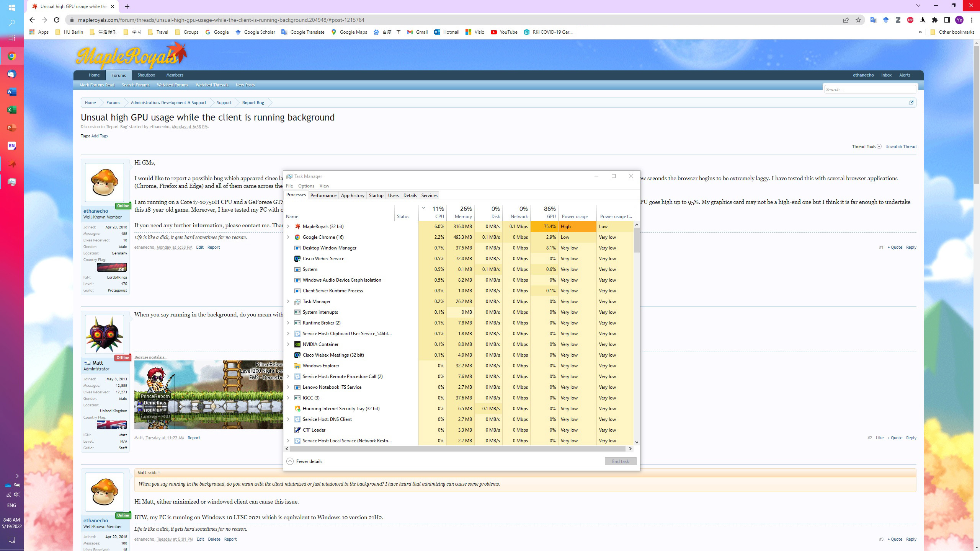Focus the forum Search input field
The width and height of the screenshot is (980, 551).
point(870,90)
